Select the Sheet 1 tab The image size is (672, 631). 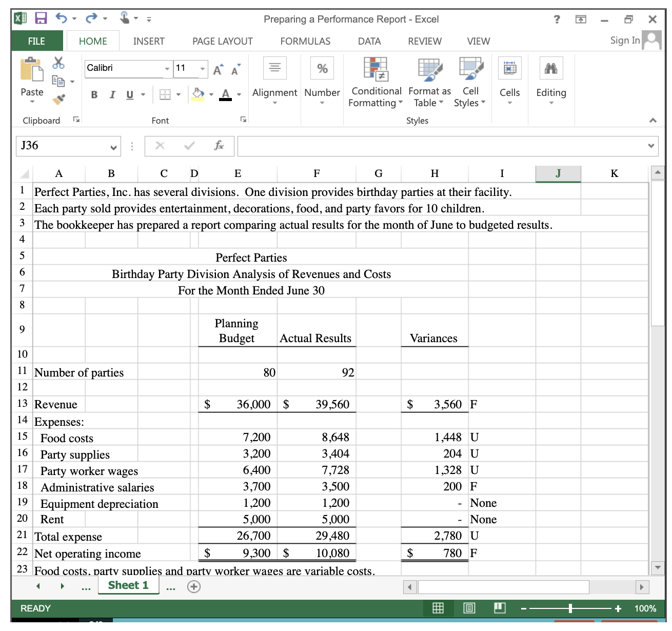128,585
